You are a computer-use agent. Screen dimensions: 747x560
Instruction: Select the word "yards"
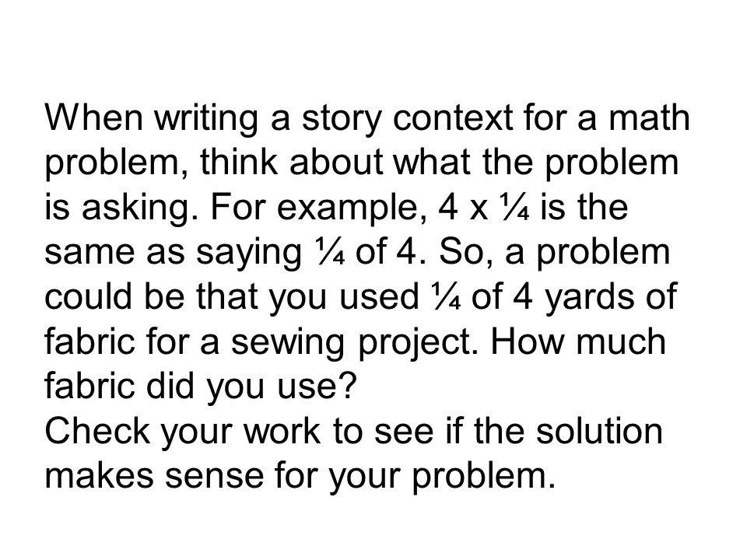pos(589,299)
